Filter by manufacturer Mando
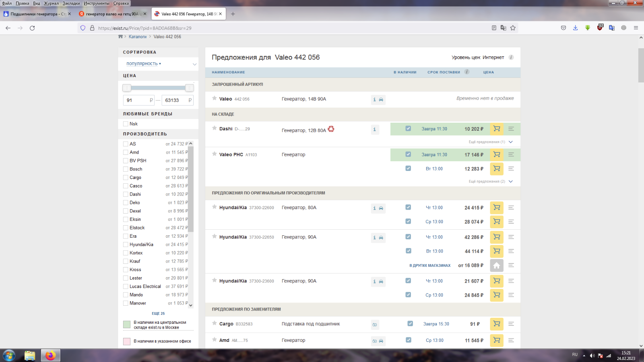This screenshot has width=644, height=362. (126, 295)
